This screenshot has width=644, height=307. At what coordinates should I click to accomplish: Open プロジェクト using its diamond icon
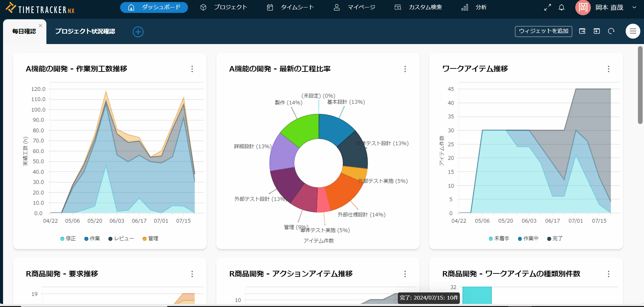[x=203, y=7]
